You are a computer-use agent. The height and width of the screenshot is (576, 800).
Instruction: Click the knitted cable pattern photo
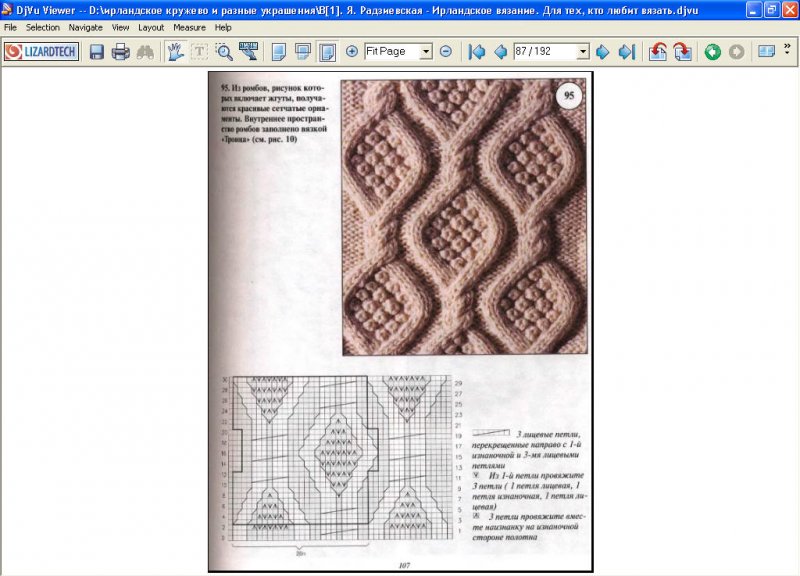point(464,217)
